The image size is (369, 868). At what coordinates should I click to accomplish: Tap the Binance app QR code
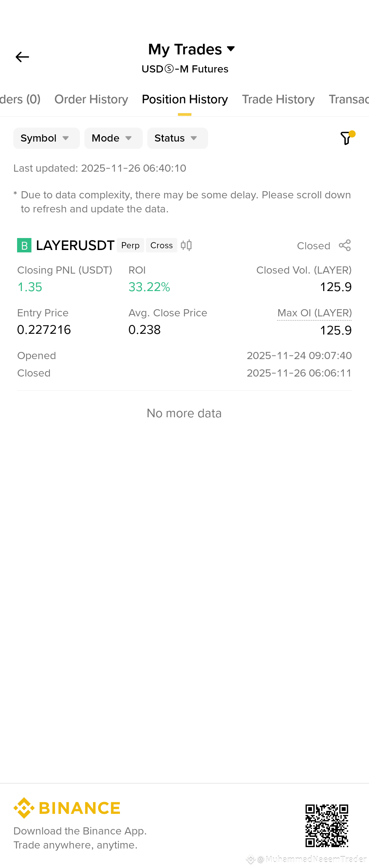327,826
